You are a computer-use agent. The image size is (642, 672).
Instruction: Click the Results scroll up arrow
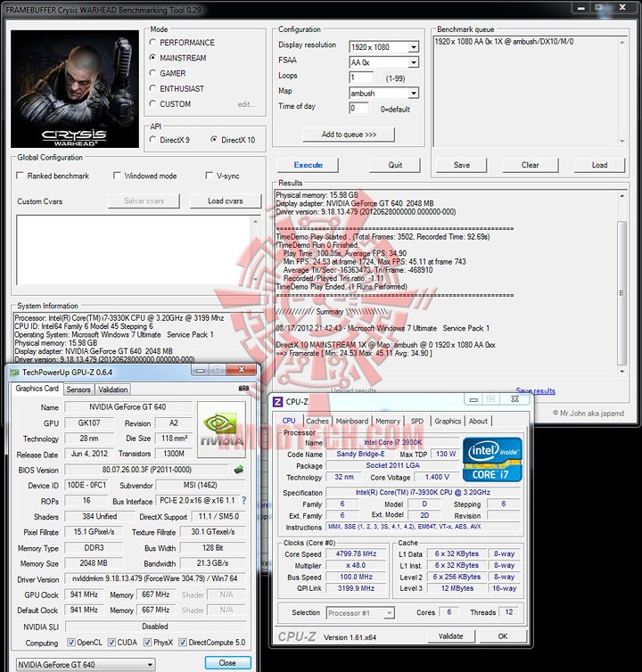pyautogui.click(x=621, y=196)
